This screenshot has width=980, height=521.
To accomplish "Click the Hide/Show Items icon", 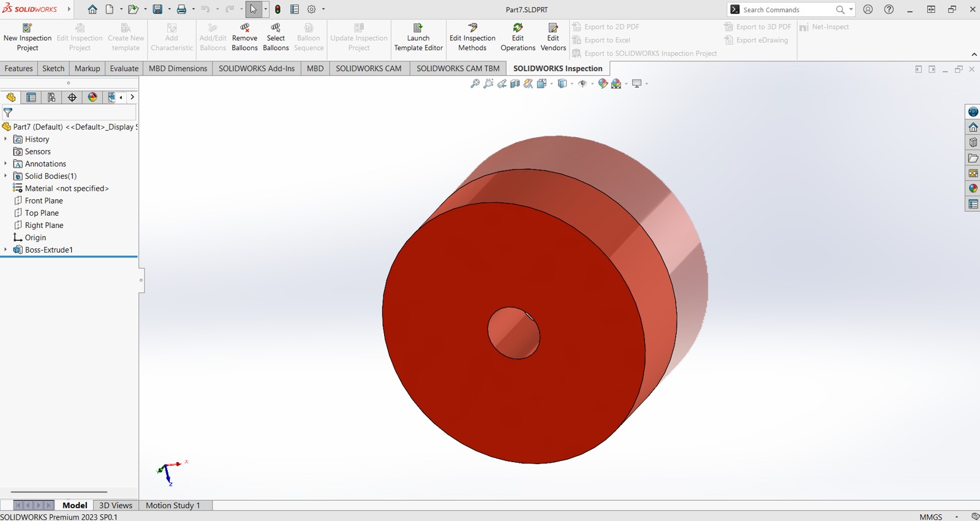I will (x=582, y=84).
